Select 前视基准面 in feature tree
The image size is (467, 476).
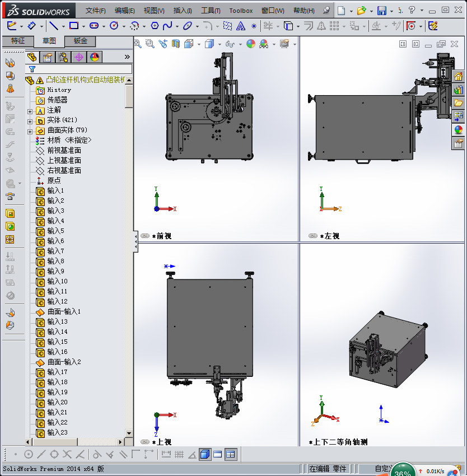click(64, 150)
